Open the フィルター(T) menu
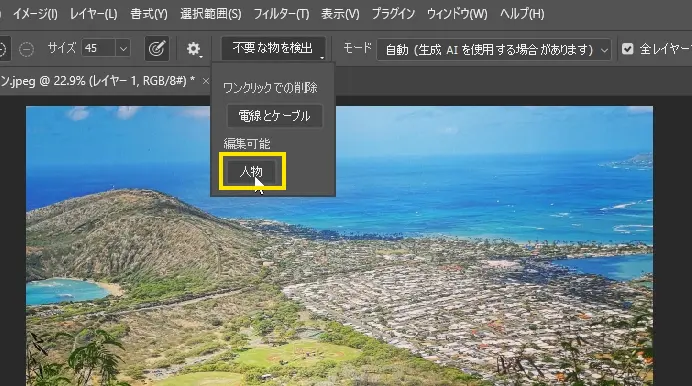The width and height of the screenshot is (692, 386). (x=281, y=14)
